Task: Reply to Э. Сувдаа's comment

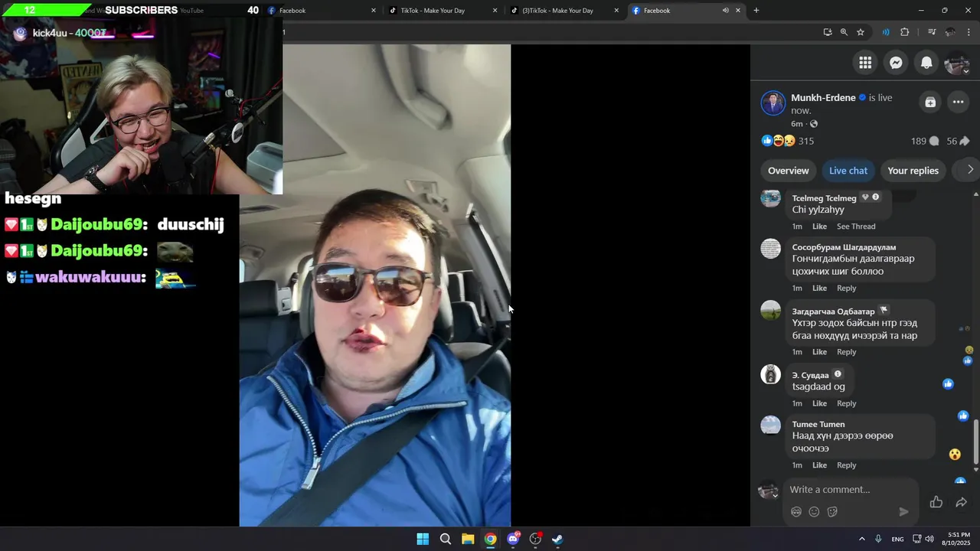Action: [x=846, y=403]
